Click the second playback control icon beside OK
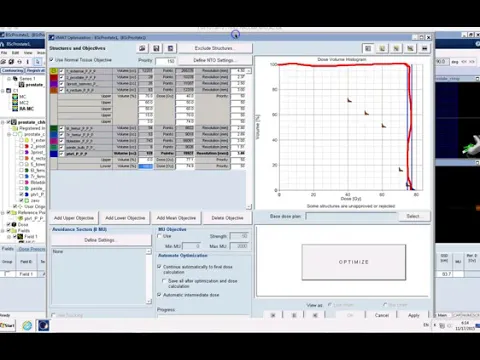The image size is (480, 360). click(294, 315)
